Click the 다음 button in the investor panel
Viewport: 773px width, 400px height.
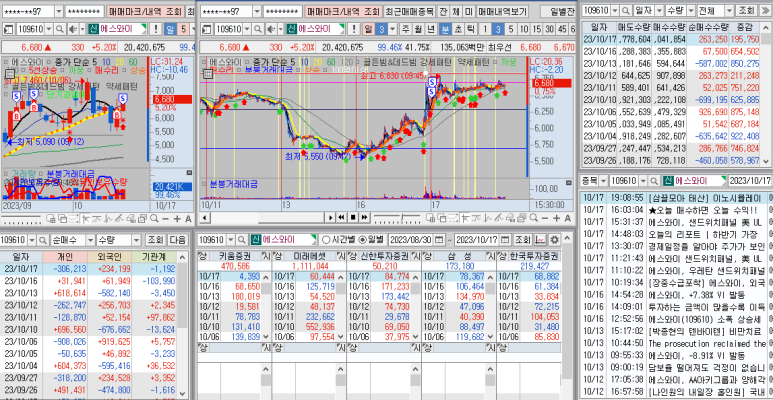point(177,240)
